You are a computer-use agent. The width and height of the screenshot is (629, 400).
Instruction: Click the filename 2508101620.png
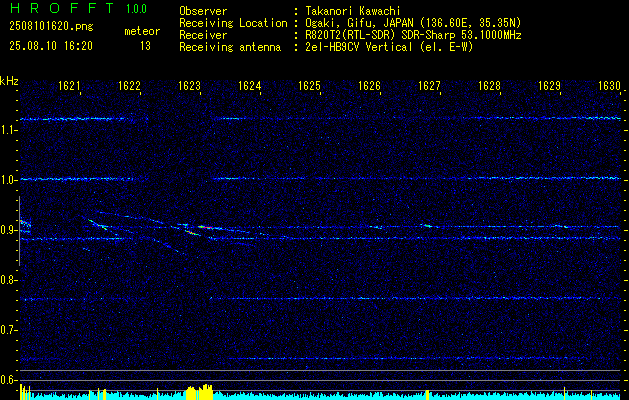pyautogui.click(x=51, y=27)
